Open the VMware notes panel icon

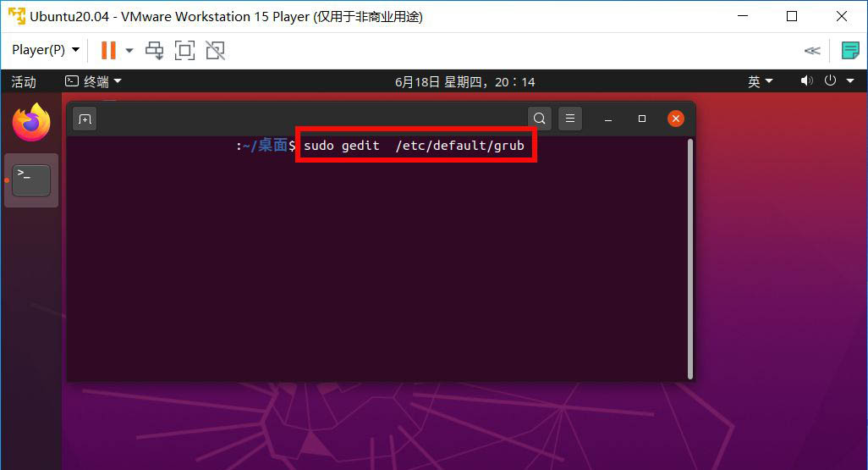pyautogui.click(x=849, y=51)
